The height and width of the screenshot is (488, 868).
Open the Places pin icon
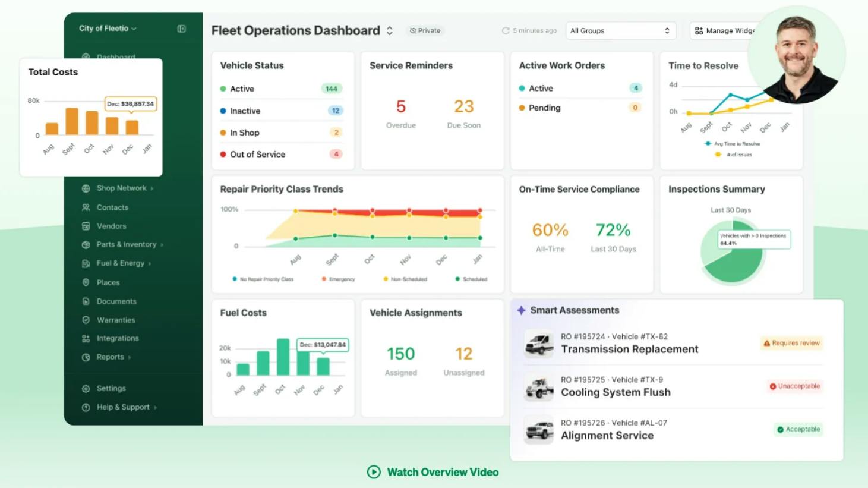86,282
